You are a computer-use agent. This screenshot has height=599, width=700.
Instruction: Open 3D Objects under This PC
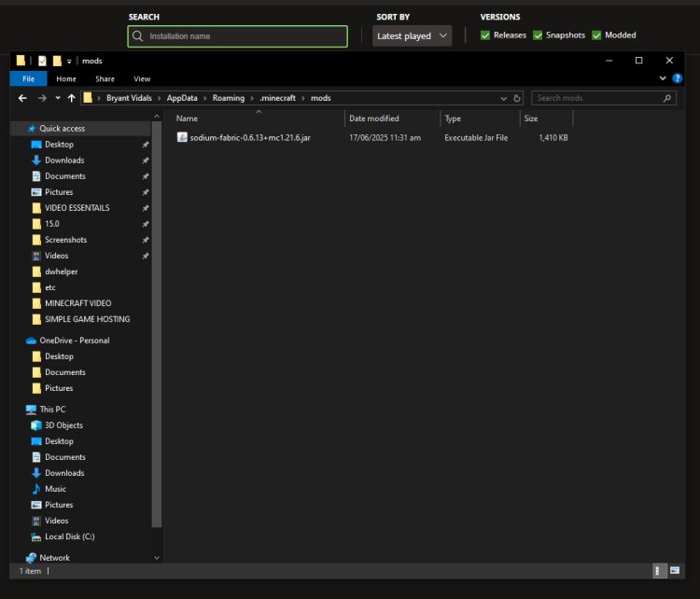tap(63, 425)
